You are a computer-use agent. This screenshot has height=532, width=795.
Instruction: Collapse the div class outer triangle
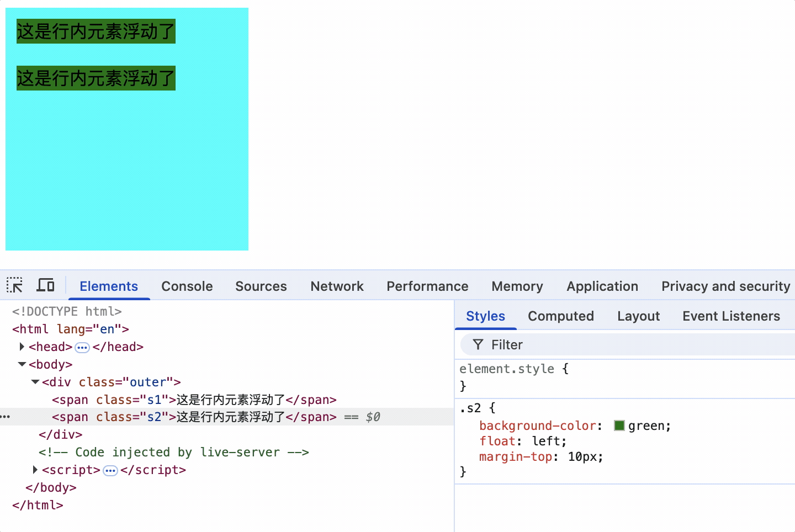point(35,382)
